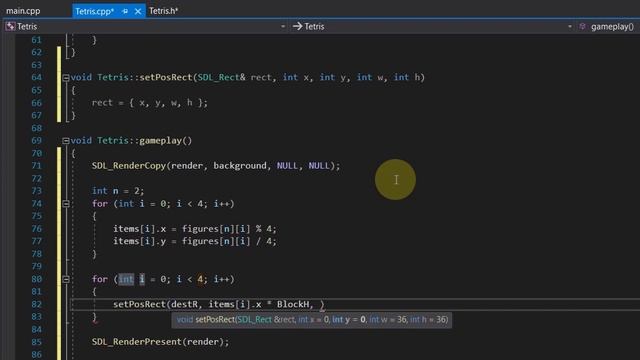The image size is (640, 360).
Task: Click the highlighted 'int' on line 80
Action: click(x=126, y=279)
